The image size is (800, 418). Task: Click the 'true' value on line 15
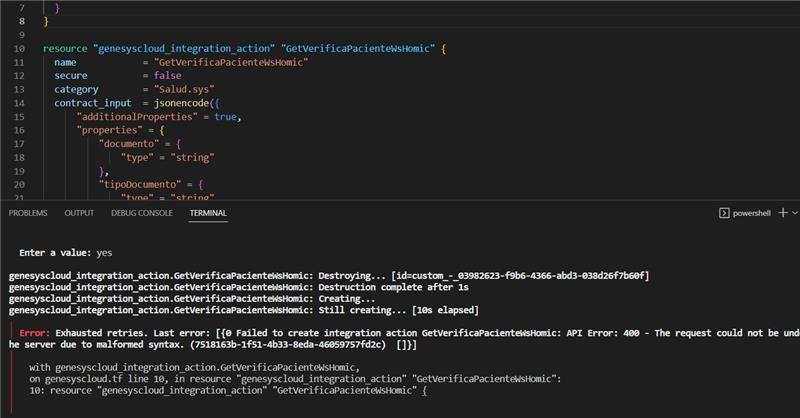(226, 117)
